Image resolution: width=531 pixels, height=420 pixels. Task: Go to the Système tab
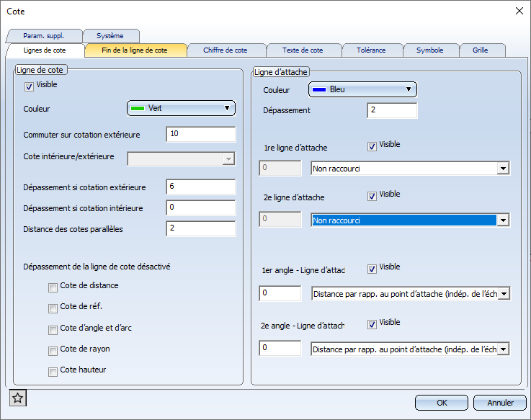[110, 36]
